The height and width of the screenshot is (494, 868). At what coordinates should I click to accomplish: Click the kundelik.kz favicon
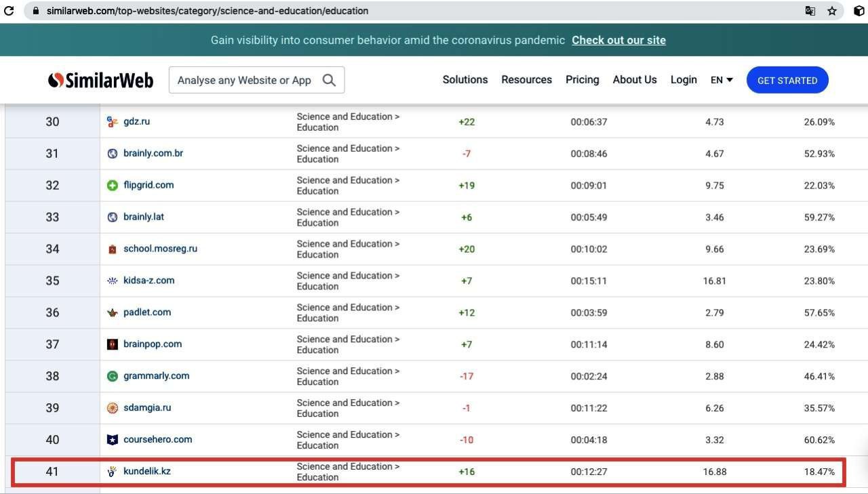113,472
